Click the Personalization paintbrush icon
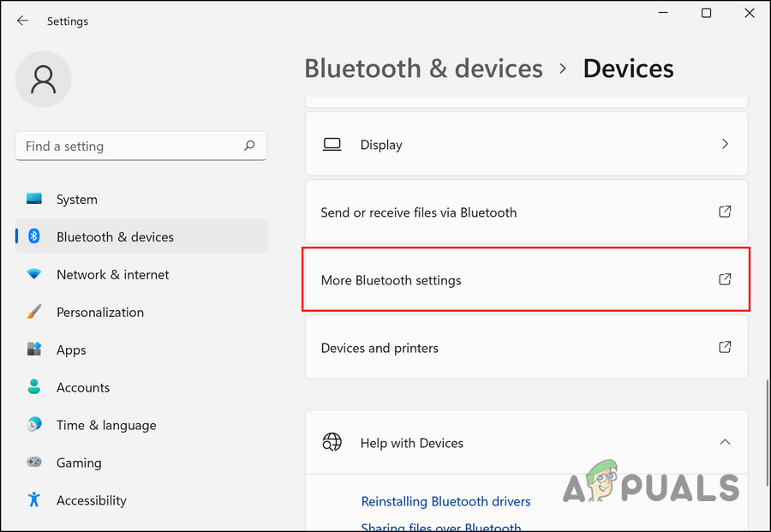The width and height of the screenshot is (771, 532). (34, 313)
